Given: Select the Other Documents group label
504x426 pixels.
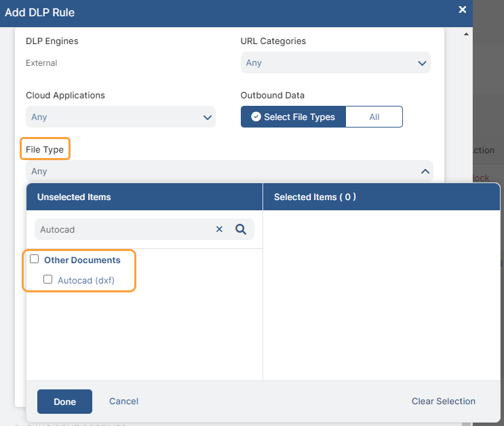Looking at the screenshot, I should [x=82, y=260].
